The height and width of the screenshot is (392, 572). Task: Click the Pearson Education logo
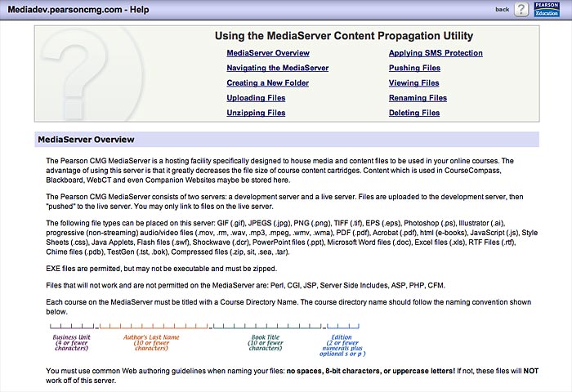(547, 10)
